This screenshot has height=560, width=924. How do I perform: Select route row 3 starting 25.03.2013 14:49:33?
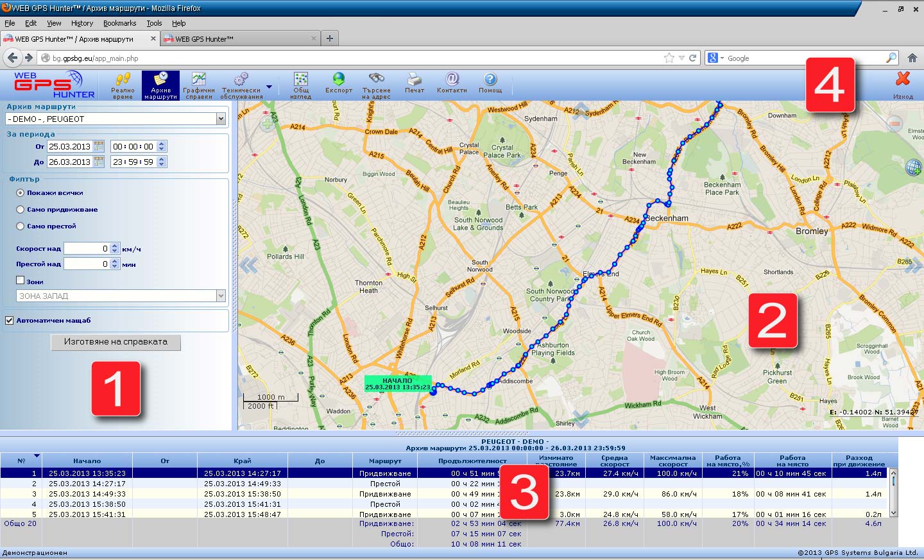click(445, 494)
